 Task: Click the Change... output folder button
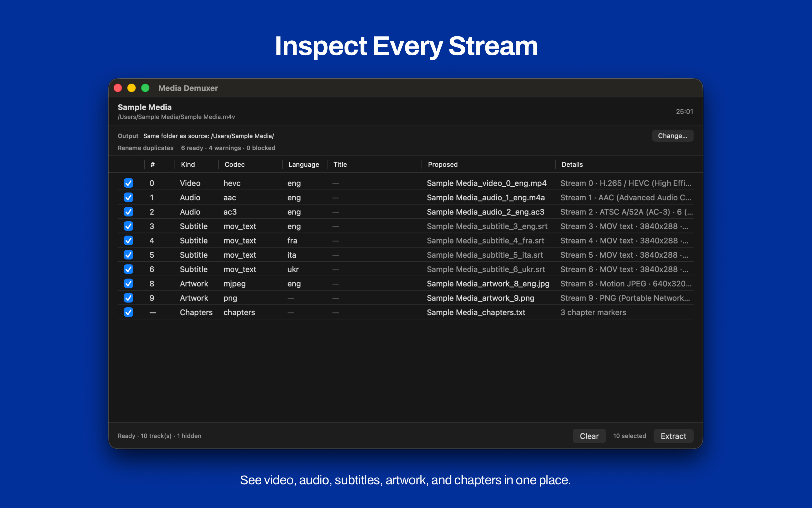(x=672, y=136)
